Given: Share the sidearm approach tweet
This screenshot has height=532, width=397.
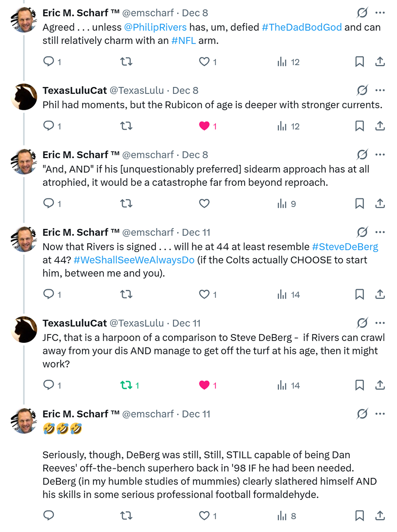Looking at the screenshot, I should 380,204.
